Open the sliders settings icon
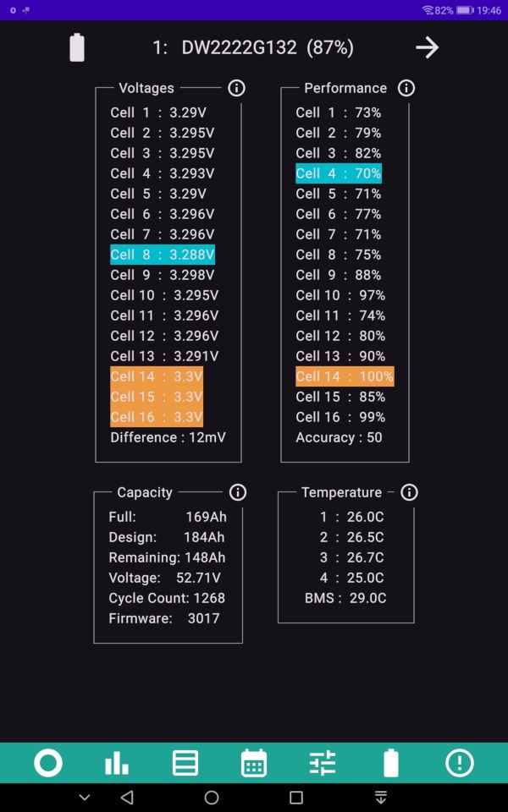508x812 pixels. pos(323,763)
